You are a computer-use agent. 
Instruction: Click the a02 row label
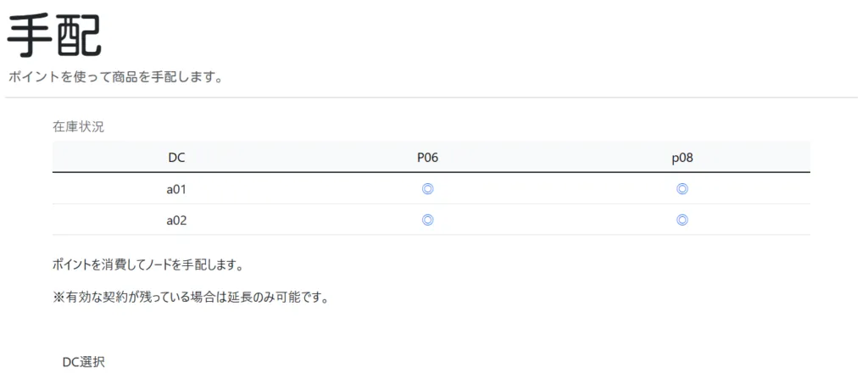(176, 220)
